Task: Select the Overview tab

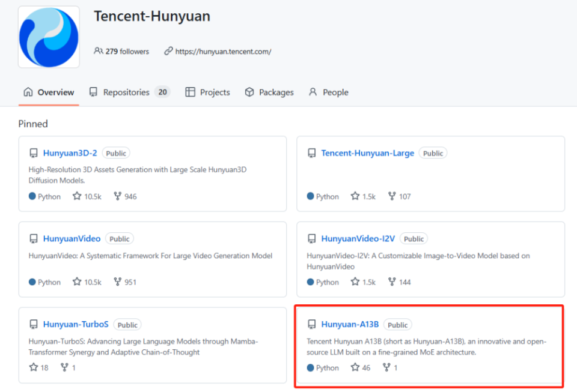Action: [49, 92]
